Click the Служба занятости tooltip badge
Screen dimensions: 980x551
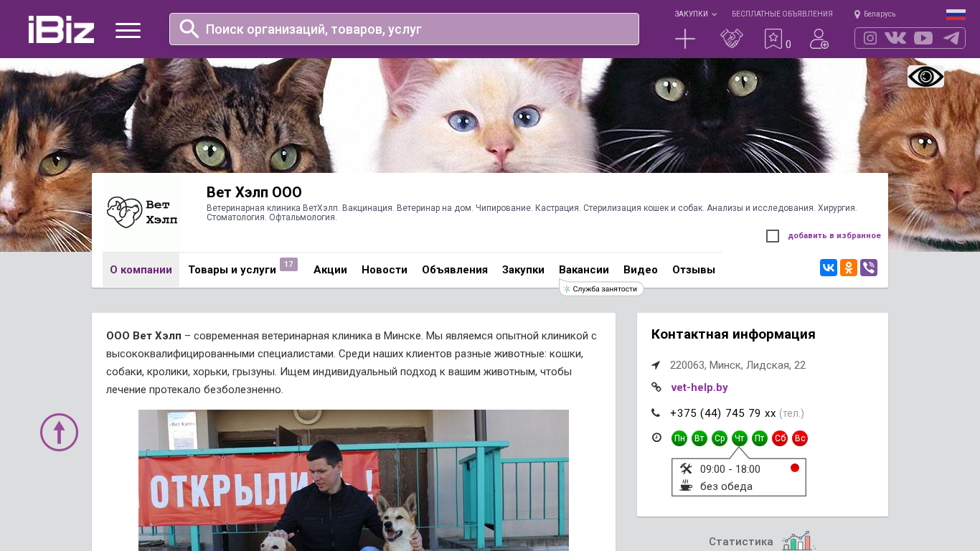[601, 288]
